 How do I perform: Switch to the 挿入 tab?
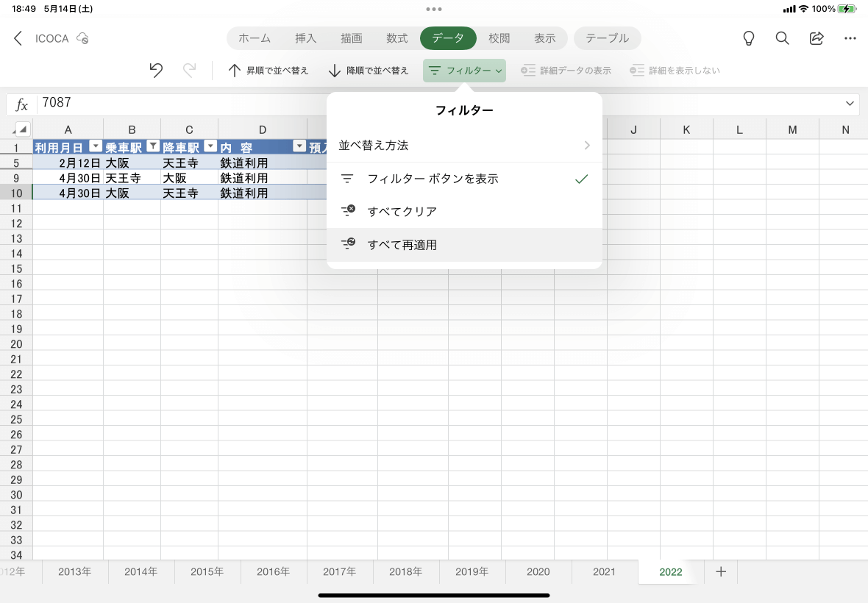pyautogui.click(x=305, y=38)
